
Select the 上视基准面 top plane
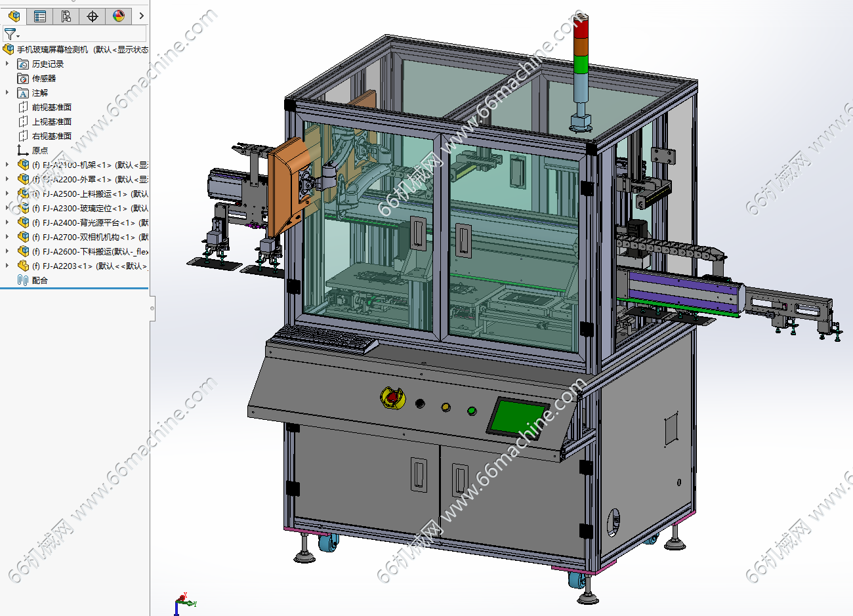(52, 121)
